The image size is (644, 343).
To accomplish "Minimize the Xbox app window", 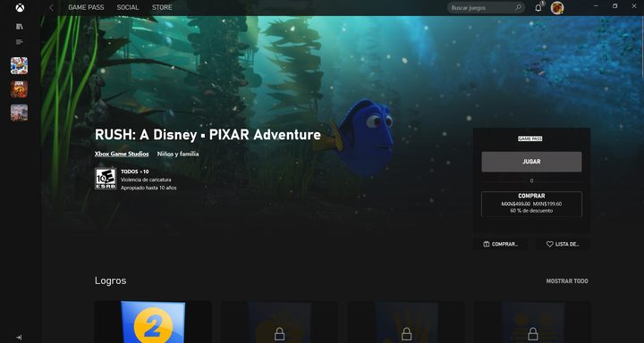I will pos(597,6).
